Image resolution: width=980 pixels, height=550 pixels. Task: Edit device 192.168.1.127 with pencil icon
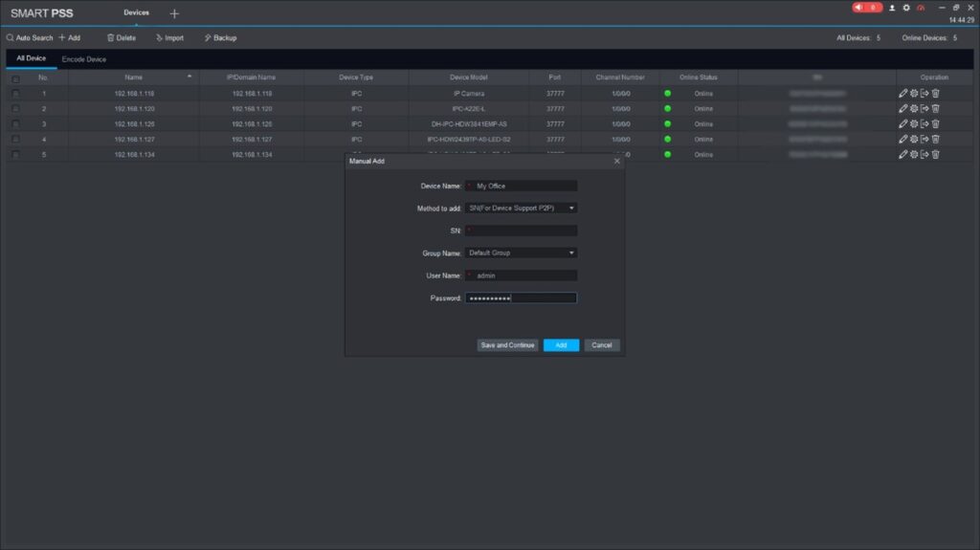pos(902,139)
